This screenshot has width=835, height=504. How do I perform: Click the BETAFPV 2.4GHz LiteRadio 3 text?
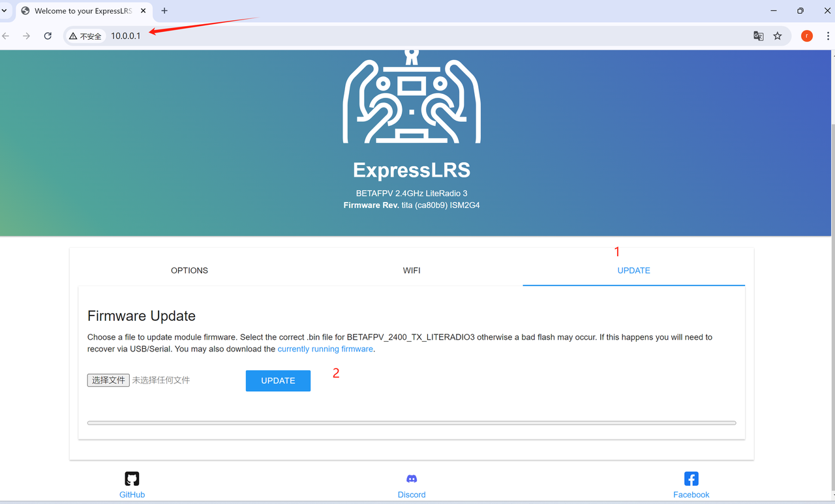point(412,193)
